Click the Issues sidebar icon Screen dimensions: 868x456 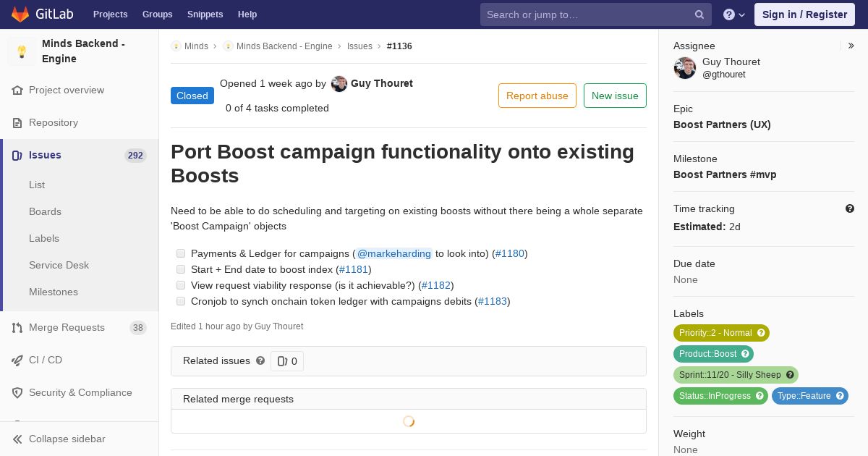17,156
